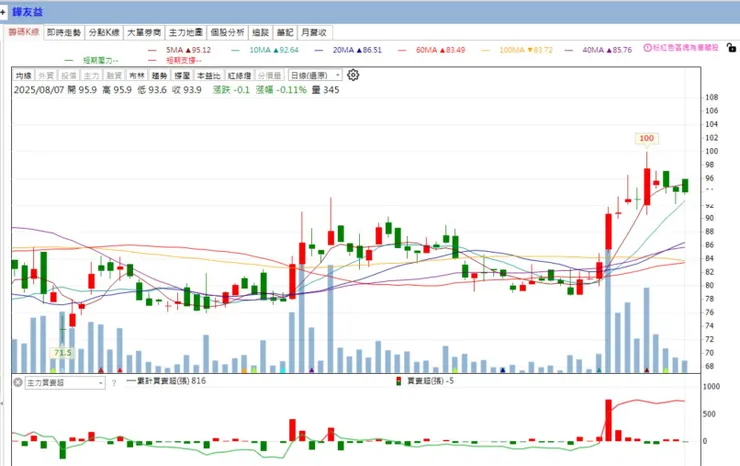
Task: Click the 10MA teal legend line swatch
Action: (x=235, y=50)
